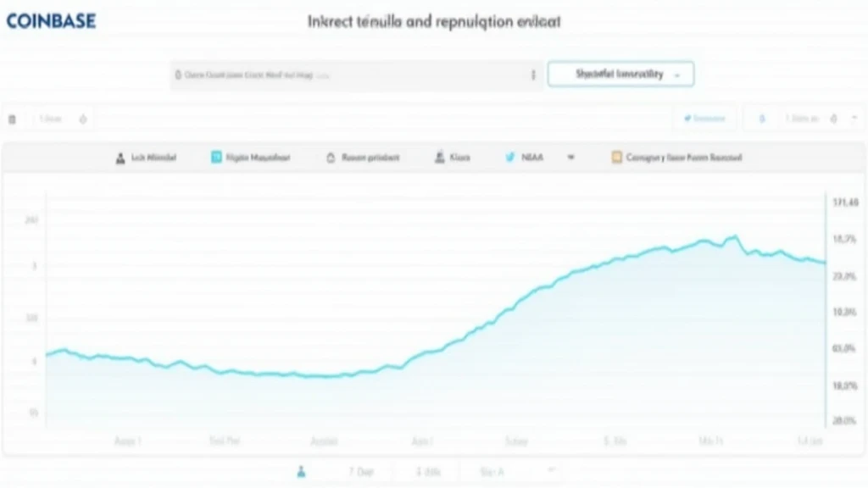Screen dimensions: 868x488
Task: Open the three-dot menu in the search bar
Action: coord(533,75)
